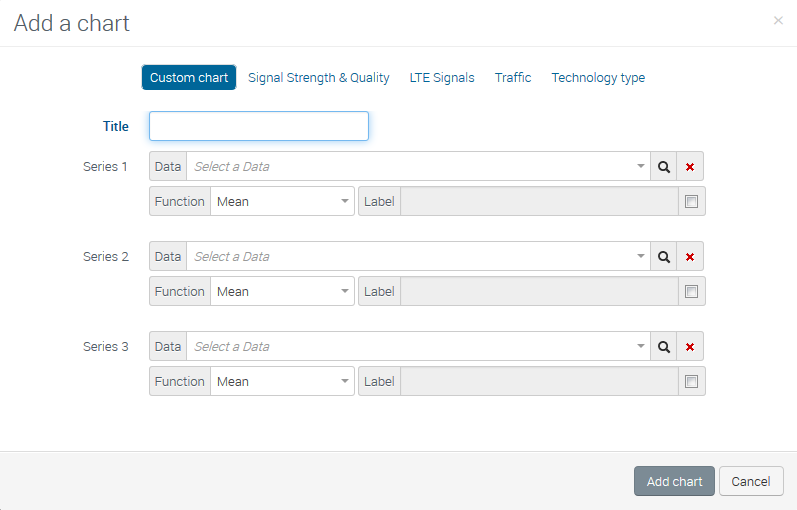Screen dimensions: 797x510
Task: Toggle the Series 2 label checkbox
Action: point(691,291)
